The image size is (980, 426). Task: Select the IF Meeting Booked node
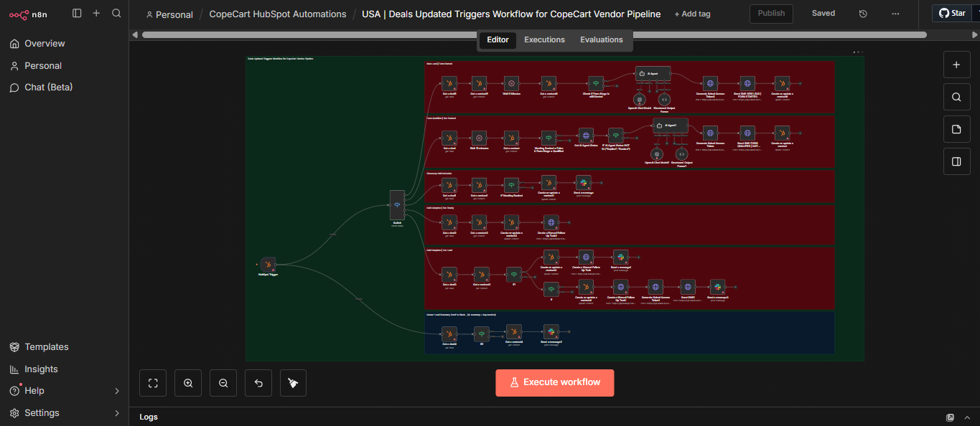point(511,186)
